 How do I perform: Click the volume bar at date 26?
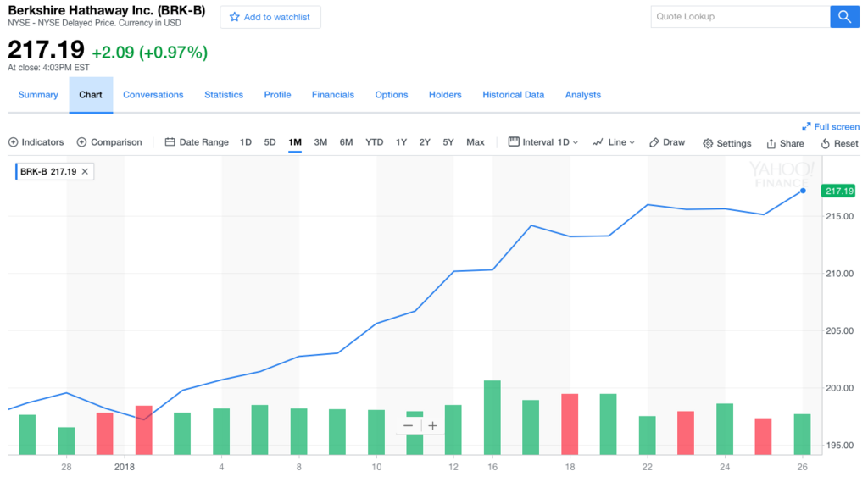[802, 435]
